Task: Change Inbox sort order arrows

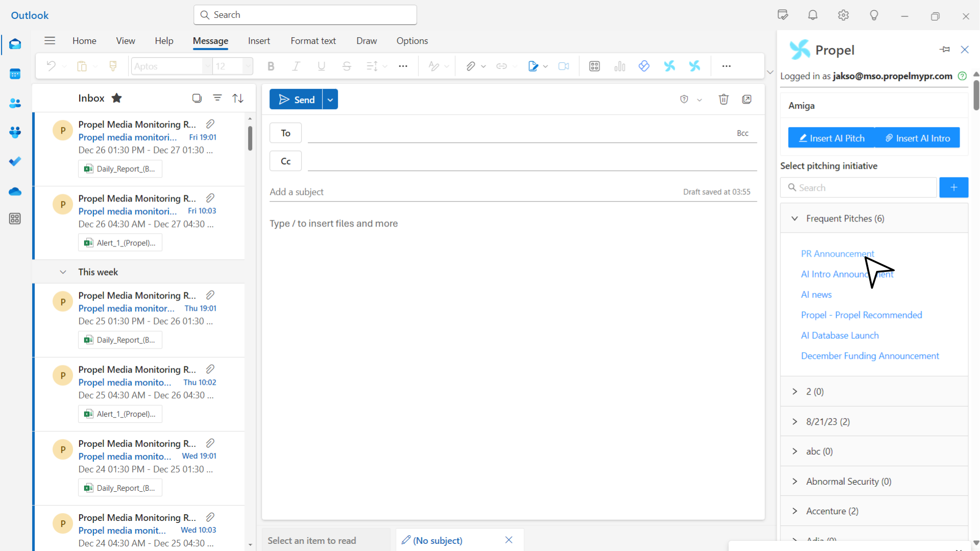Action: pos(238,98)
